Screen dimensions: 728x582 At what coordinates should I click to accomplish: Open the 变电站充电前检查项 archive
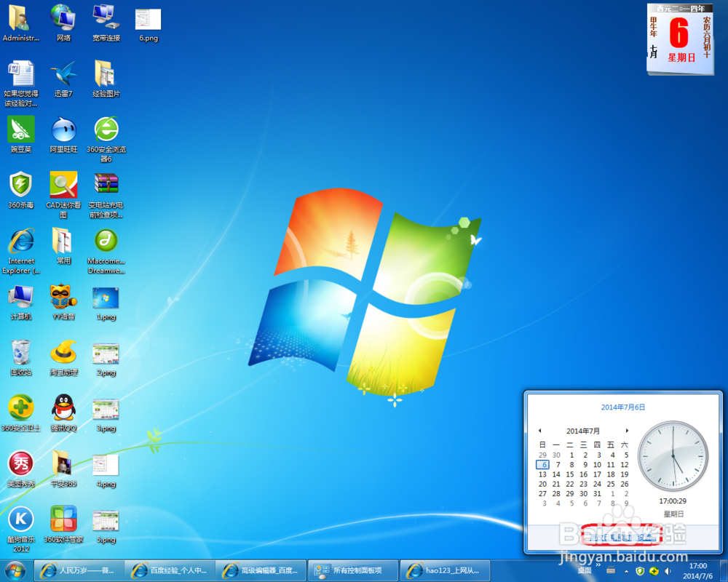[106, 195]
